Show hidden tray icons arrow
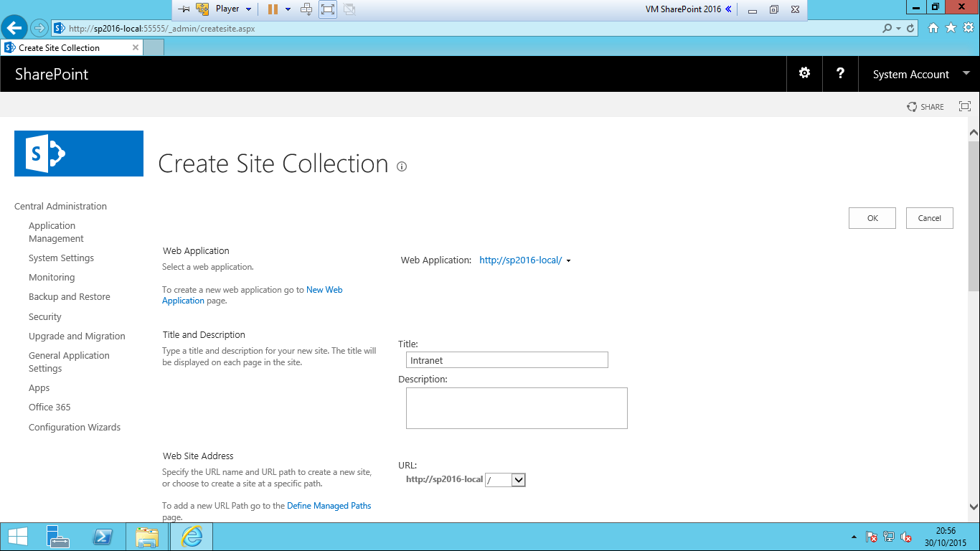The image size is (980, 551). [x=854, y=537]
